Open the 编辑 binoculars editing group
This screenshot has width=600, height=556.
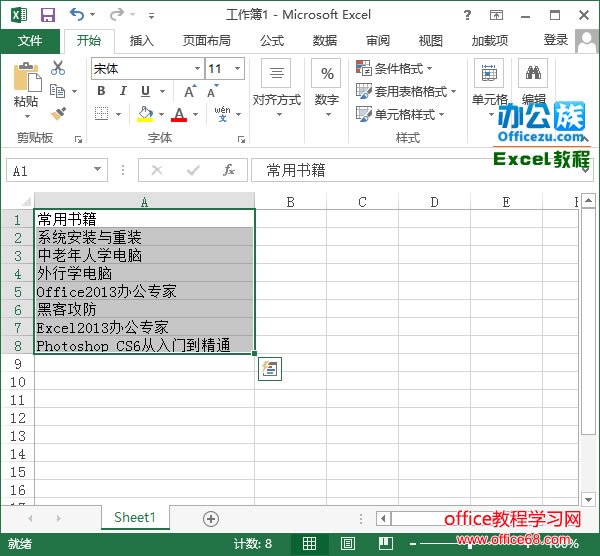(x=533, y=81)
